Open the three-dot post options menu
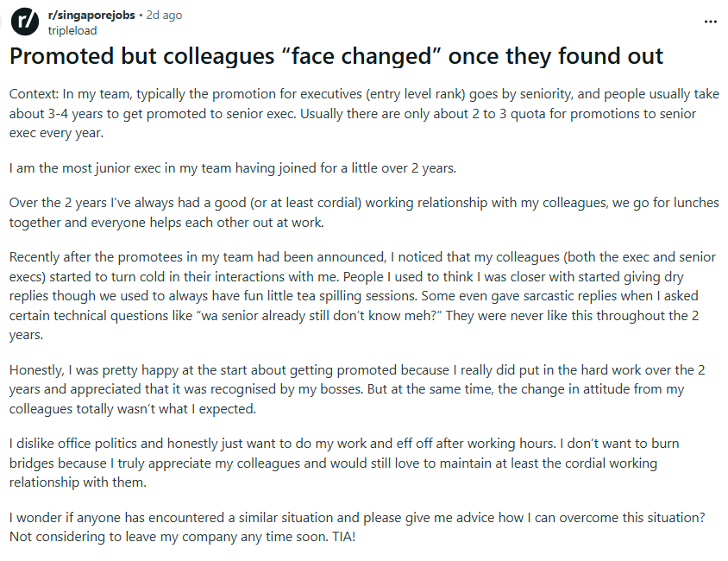 tap(710, 22)
